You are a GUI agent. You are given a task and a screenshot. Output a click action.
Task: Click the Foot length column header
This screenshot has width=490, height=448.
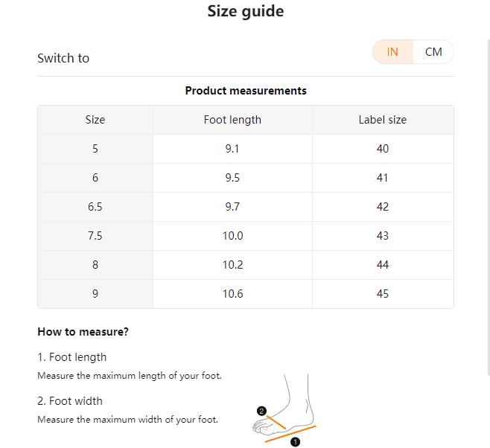232,120
